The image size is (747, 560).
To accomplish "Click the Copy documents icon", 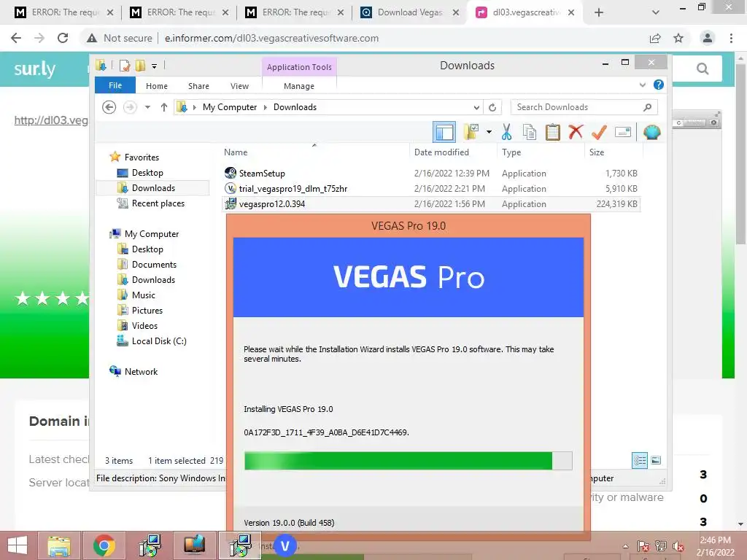I will pos(530,132).
